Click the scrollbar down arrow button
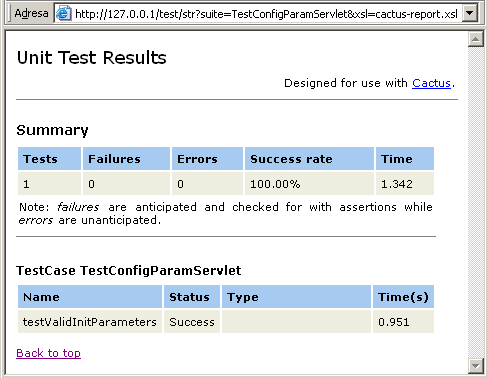Screen dimensions: 488x378 point(476,366)
